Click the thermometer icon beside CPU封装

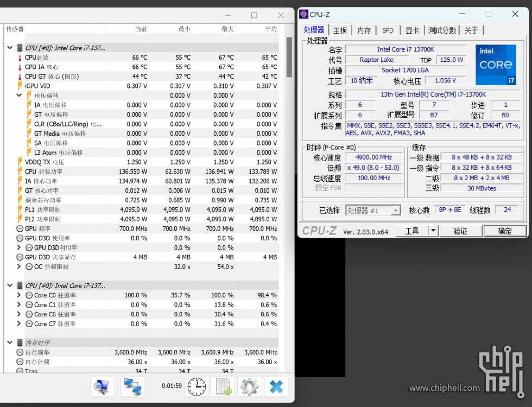click(20, 58)
